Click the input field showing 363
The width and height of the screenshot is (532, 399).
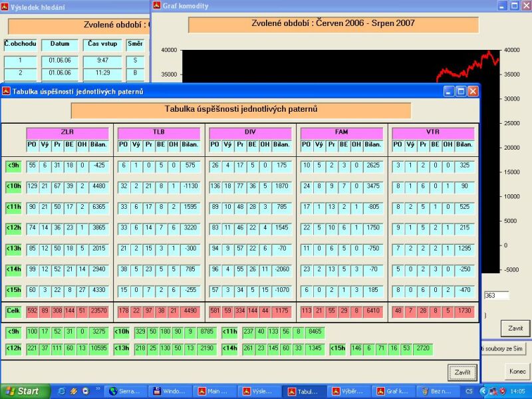(x=496, y=295)
